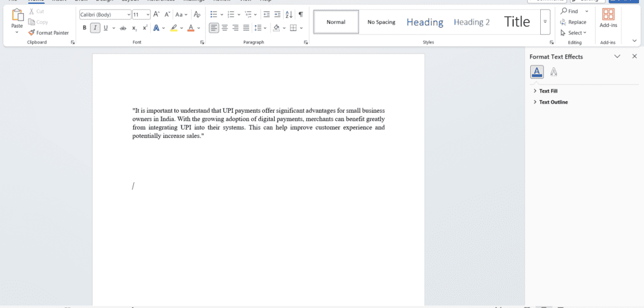Toggle Bold formatting

(x=85, y=28)
